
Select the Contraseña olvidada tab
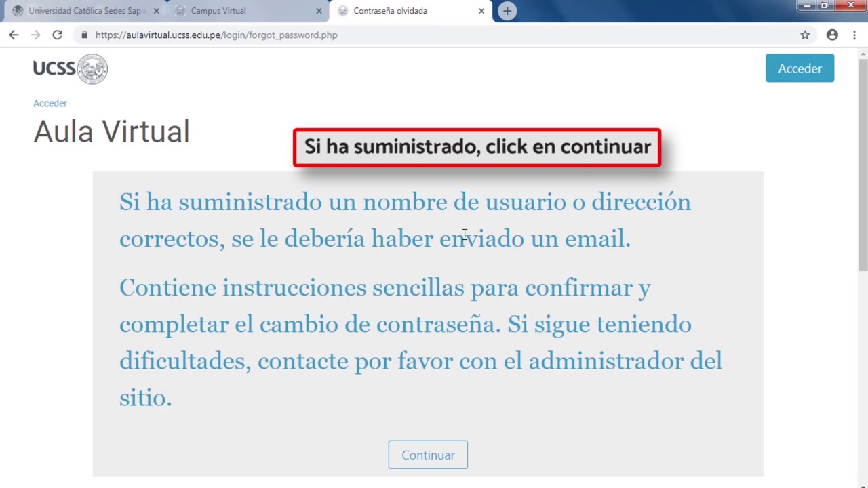coord(410,11)
